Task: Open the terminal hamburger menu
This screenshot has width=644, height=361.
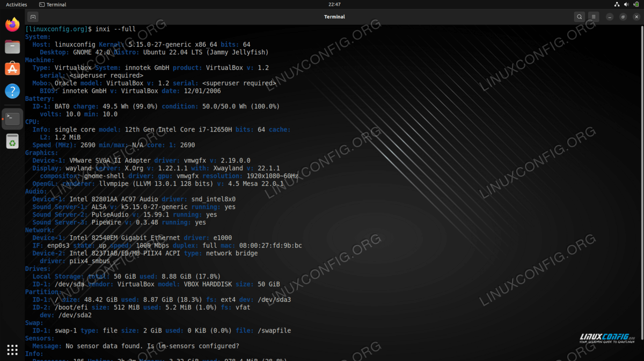Action: point(593,17)
